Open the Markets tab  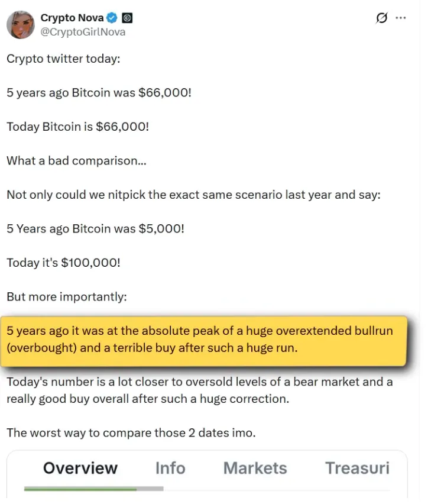(x=255, y=468)
